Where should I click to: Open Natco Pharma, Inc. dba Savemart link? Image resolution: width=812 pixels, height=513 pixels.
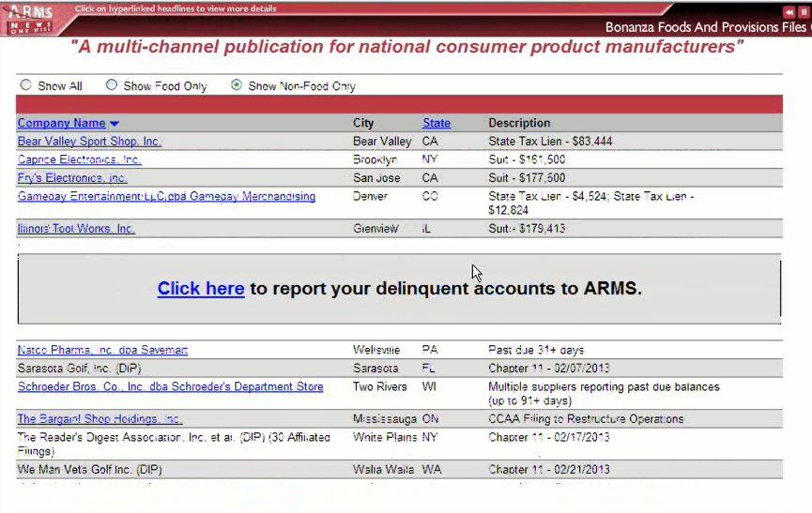click(x=102, y=350)
